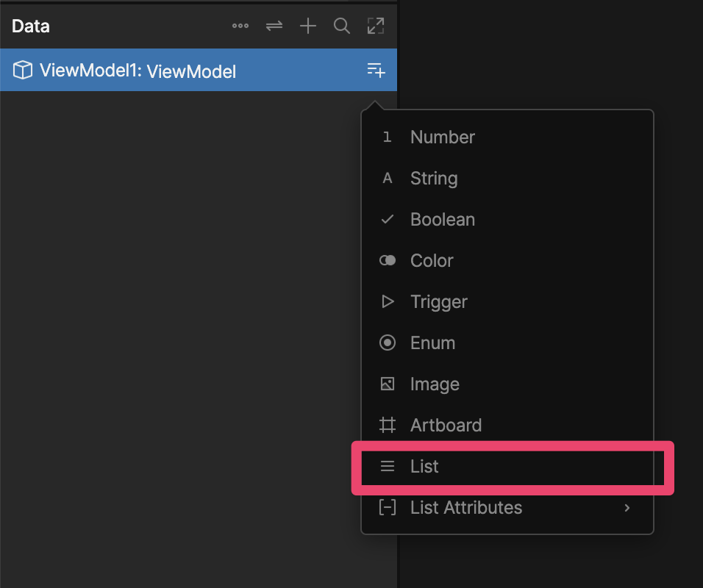Open the List Attributes submenu
The height and width of the screenshot is (588, 703).
pos(507,508)
